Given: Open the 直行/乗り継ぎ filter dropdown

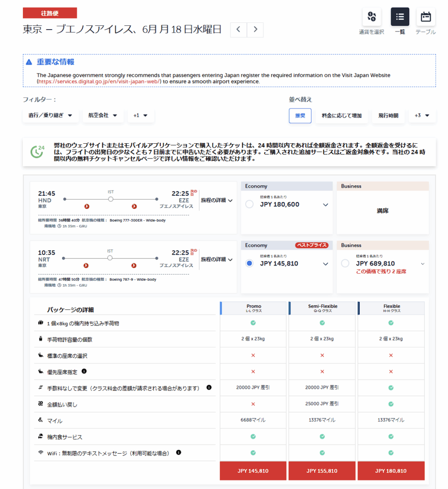Looking at the screenshot, I should pos(50,116).
